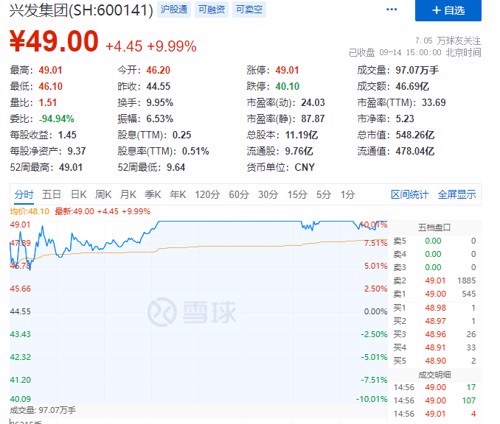Click the 14:56 trade at 49.01
The height and width of the screenshot is (424, 500).
435,414
